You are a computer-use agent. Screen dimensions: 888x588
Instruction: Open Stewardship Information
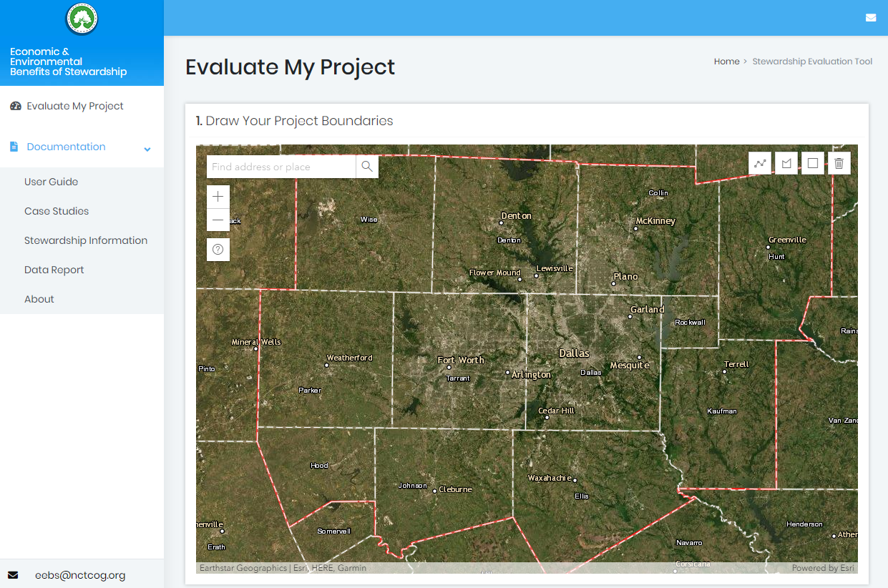pyautogui.click(x=86, y=240)
